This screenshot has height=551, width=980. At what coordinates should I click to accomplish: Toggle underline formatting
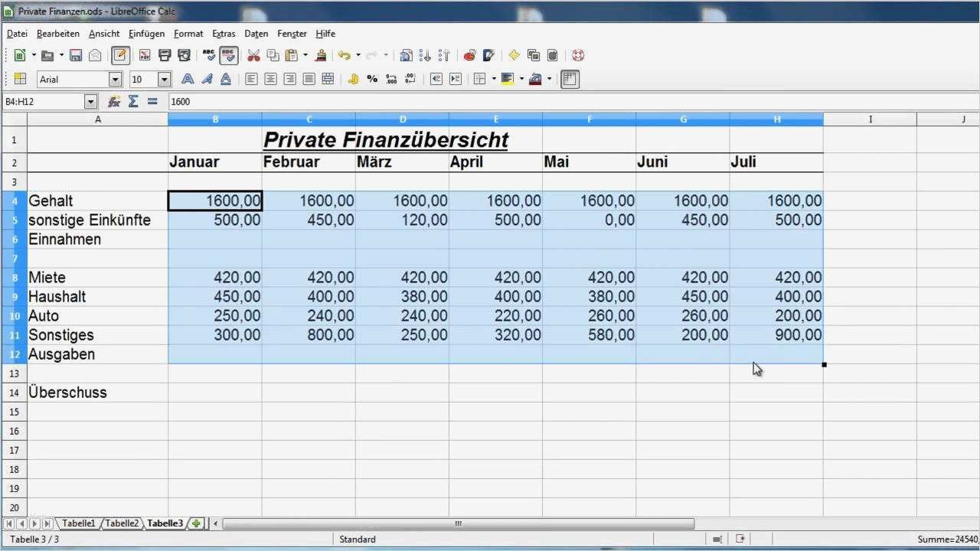click(226, 79)
